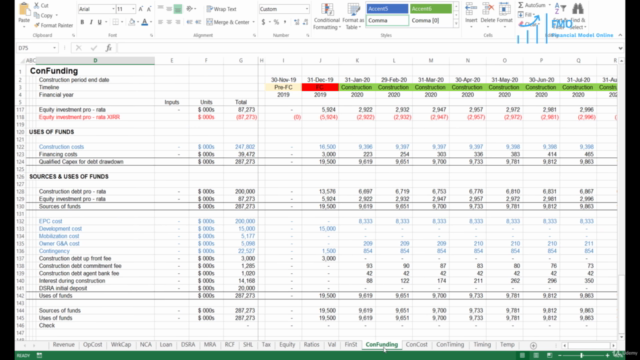This screenshot has height=360, width=640.
Task: Switch to the ConTiming sheet tab
Action: 450,344
